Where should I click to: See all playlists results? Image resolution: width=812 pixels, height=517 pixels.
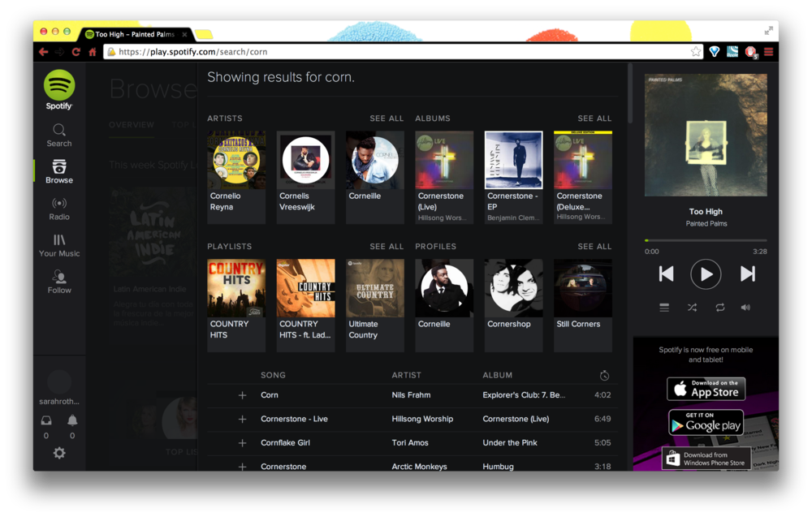coord(387,247)
